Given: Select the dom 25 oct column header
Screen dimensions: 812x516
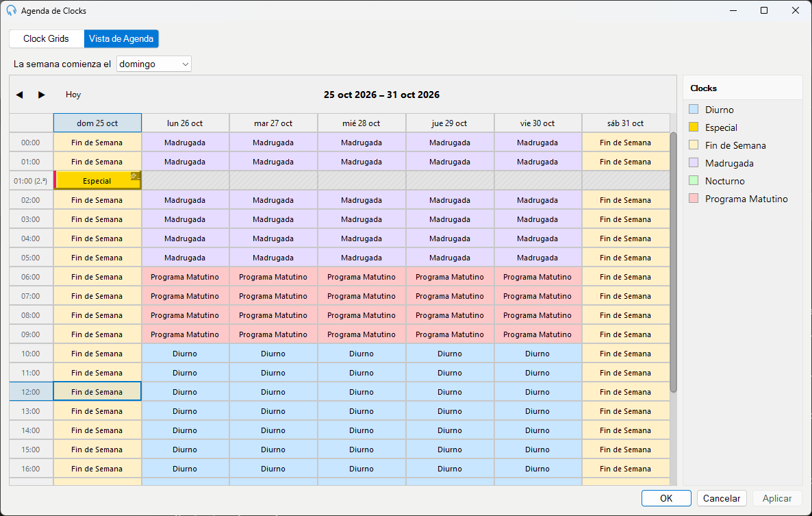Looking at the screenshot, I should pos(97,123).
